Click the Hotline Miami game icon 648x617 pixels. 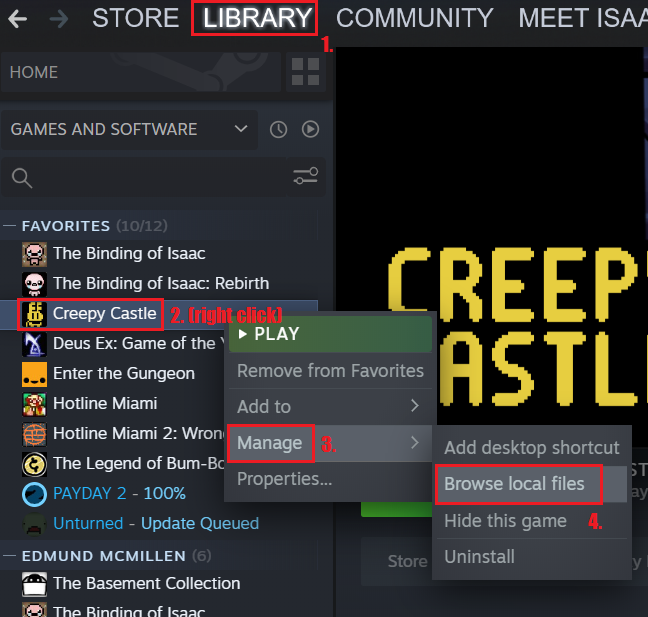[x=34, y=404]
